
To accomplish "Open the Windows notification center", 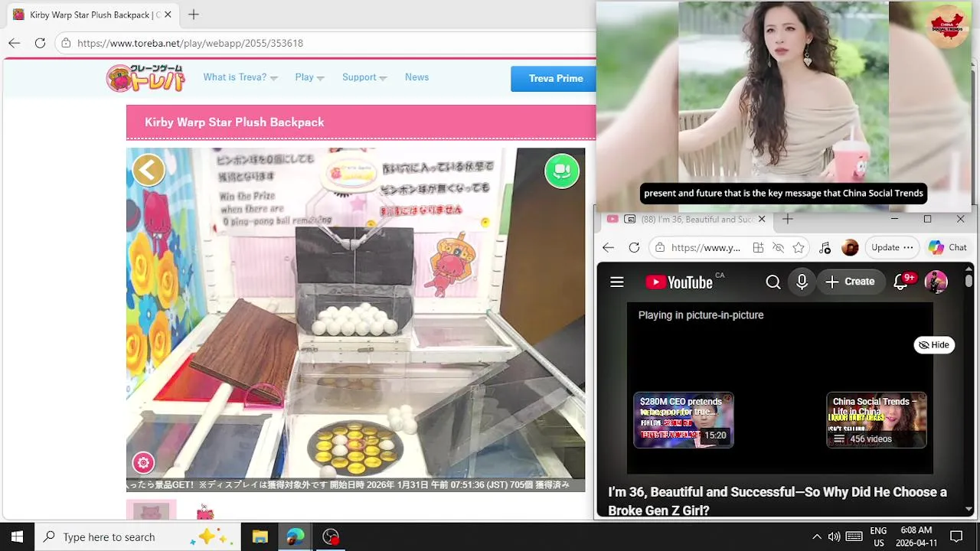I will pos(956,537).
